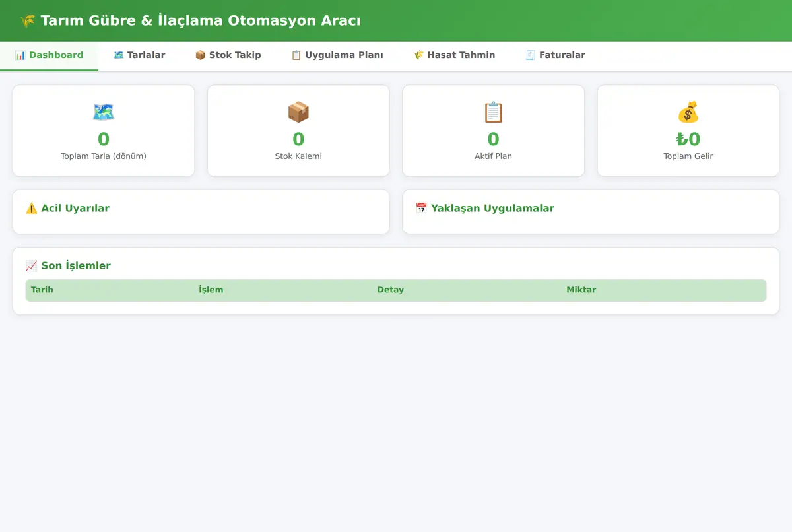
Task: Go to the Uygulama Planı tab
Action: (337, 55)
